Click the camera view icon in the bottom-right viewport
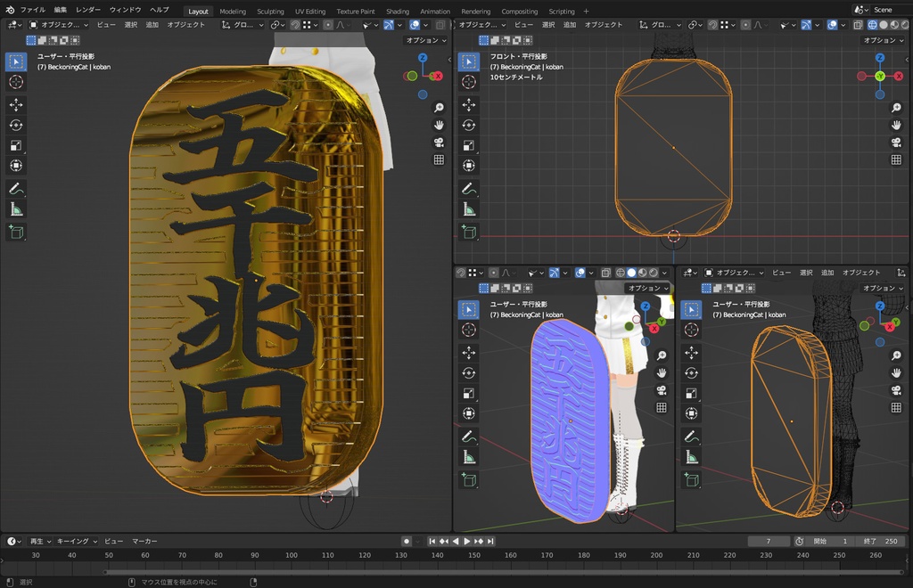The height and width of the screenshot is (588, 913). pyautogui.click(x=896, y=389)
